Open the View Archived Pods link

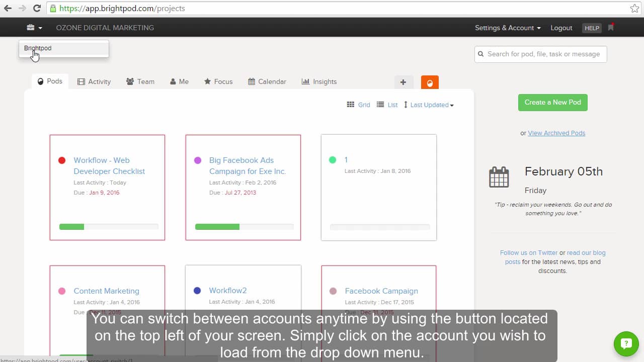556,133
